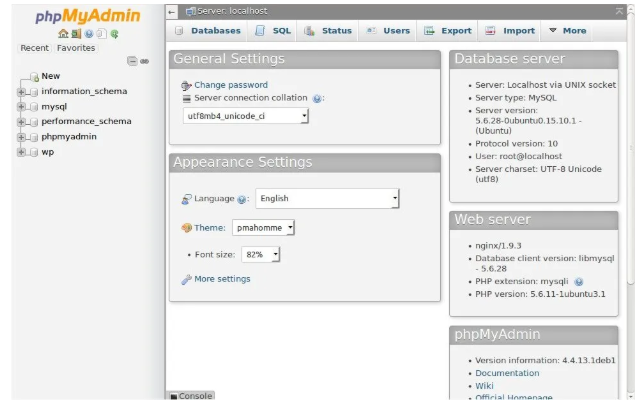The width and height of the screenshot is (636, 409).
Task: Click the Home icon under phpMyAdmin logo
Action: tap(63, 33)
